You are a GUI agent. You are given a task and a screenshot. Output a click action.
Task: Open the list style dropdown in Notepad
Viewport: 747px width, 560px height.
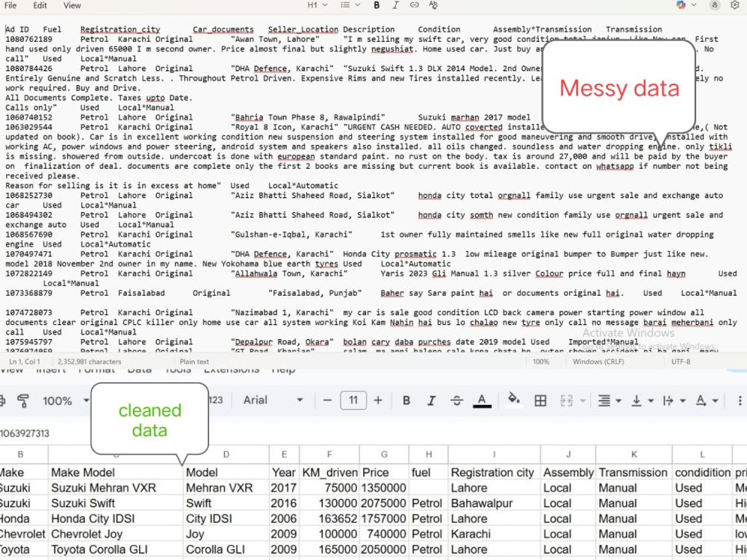point(350,5)
